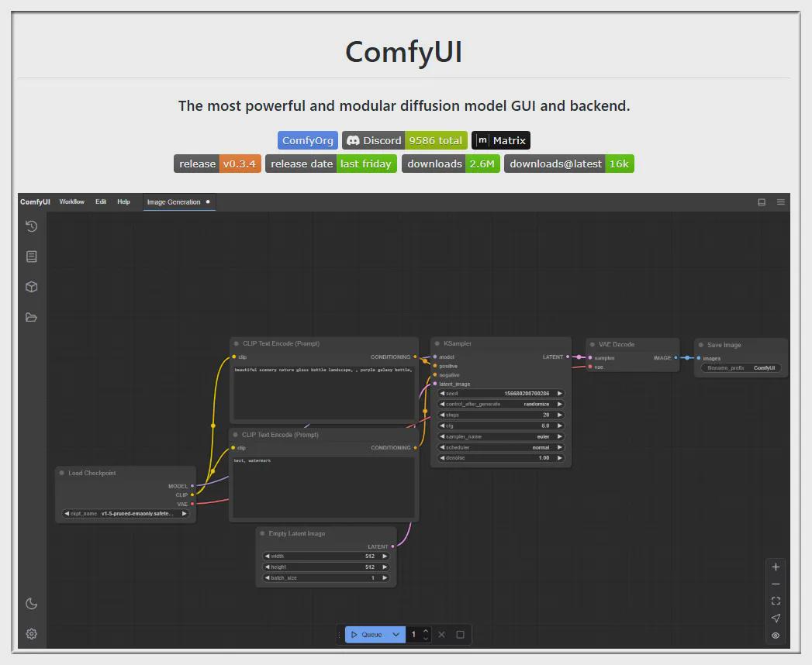The image size is (812, 665).
Task: Toggle link visibility with eye icon
Action: (776, 636)
